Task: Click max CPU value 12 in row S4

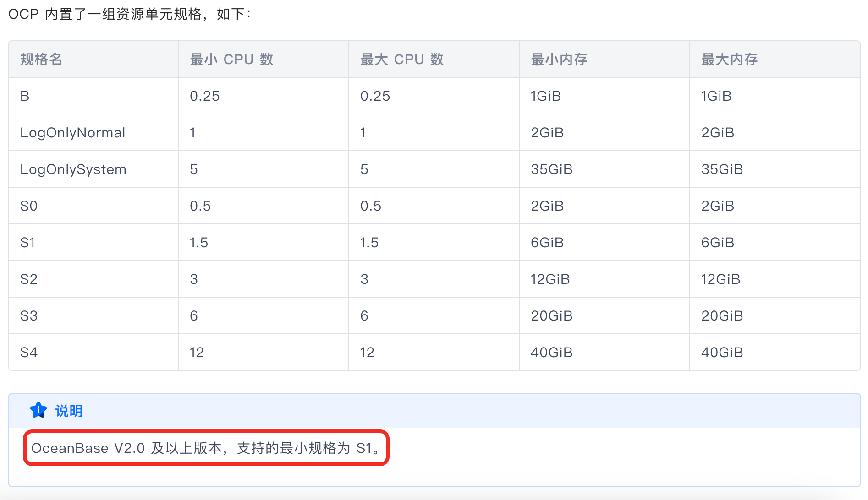Action: (x=367, y=353)
